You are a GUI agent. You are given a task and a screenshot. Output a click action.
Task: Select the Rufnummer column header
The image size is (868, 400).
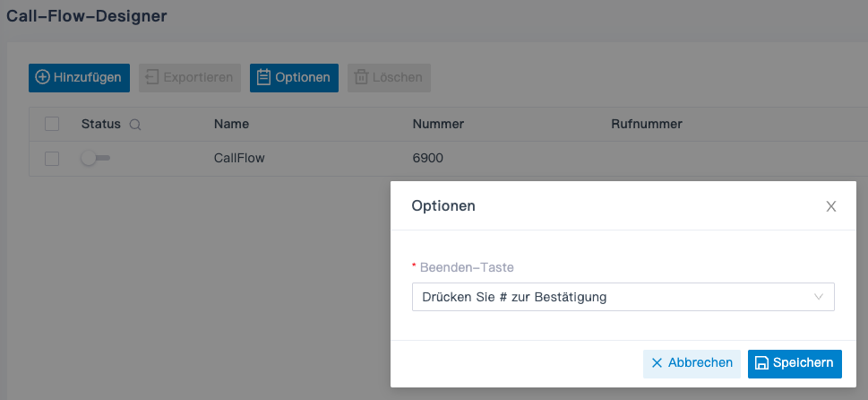click(x=646, y=124)
